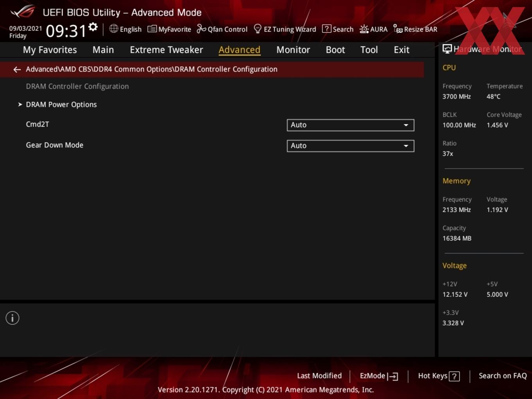Click the English language label
This screenshot has width=532, height=399.
[x=131, y=29]
